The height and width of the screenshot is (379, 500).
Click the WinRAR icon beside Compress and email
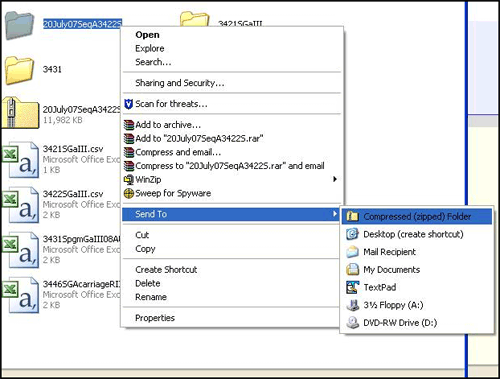click(129, 152)
